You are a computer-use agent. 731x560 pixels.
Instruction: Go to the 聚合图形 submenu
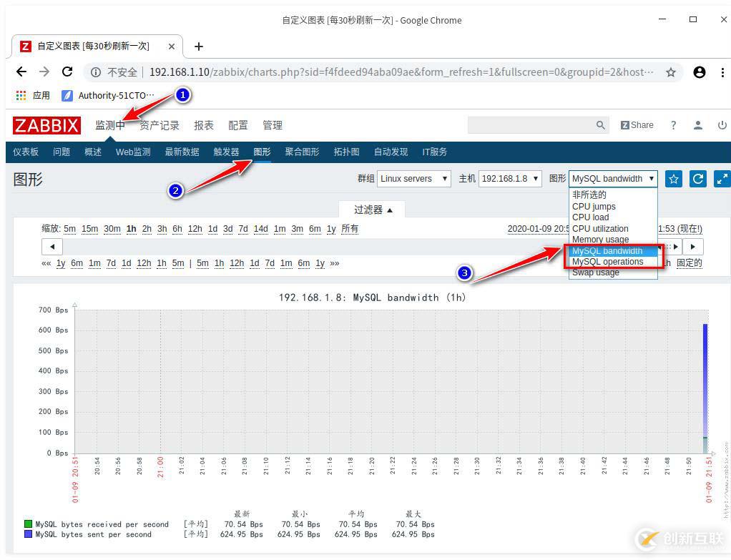tap(302, 152)
